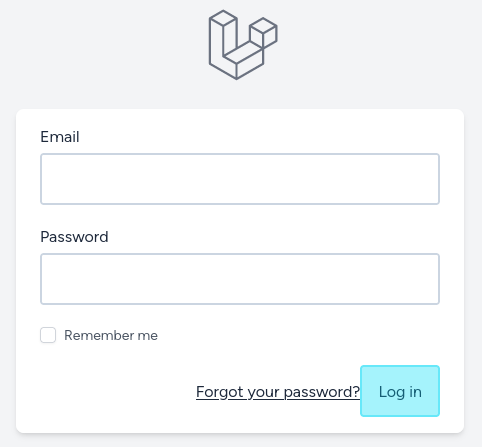This screenshot has width=482, height=447.
Task: Submit the form with the Log in button
Action: coord(400,391)
